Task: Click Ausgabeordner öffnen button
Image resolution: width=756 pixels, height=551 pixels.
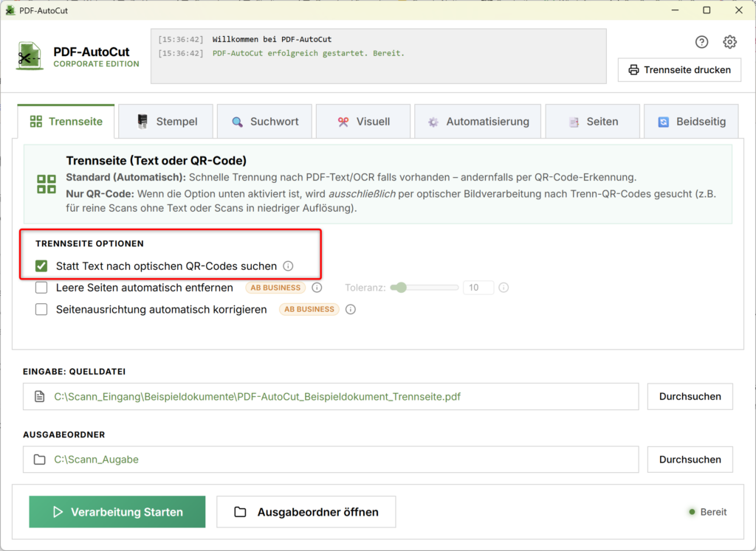Action: [x=306, y=512]
